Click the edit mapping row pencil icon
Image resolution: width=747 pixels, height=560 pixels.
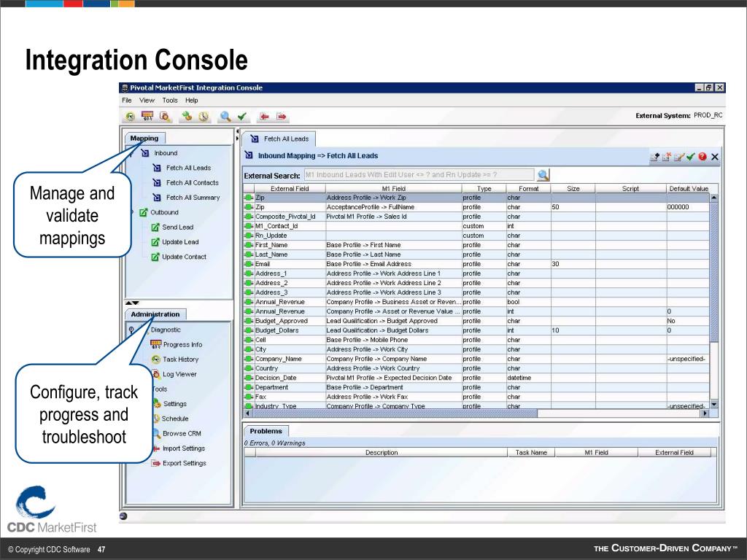click(679, 157)
